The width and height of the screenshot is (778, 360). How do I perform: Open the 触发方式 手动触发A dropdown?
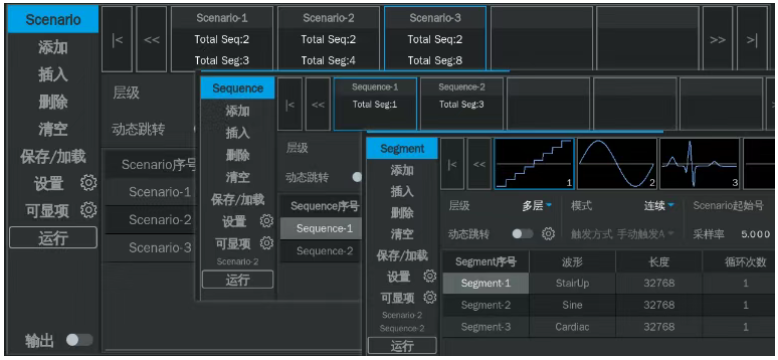[x=646, y=234]
